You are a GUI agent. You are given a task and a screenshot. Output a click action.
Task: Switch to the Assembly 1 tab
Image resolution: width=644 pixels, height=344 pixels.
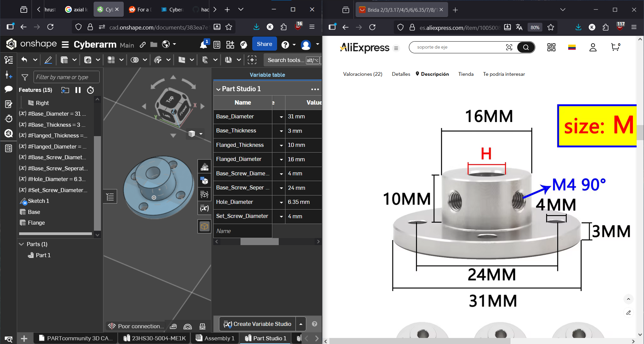tap(215, 338)
